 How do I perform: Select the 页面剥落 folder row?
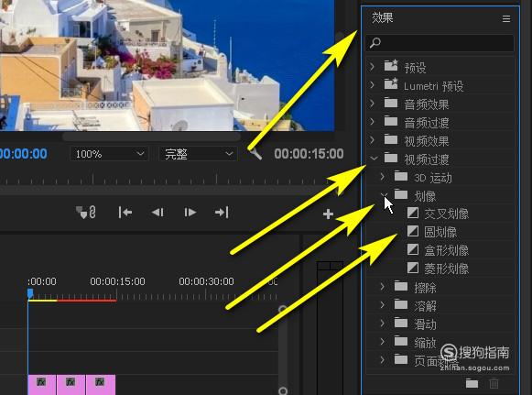(440, 359)
